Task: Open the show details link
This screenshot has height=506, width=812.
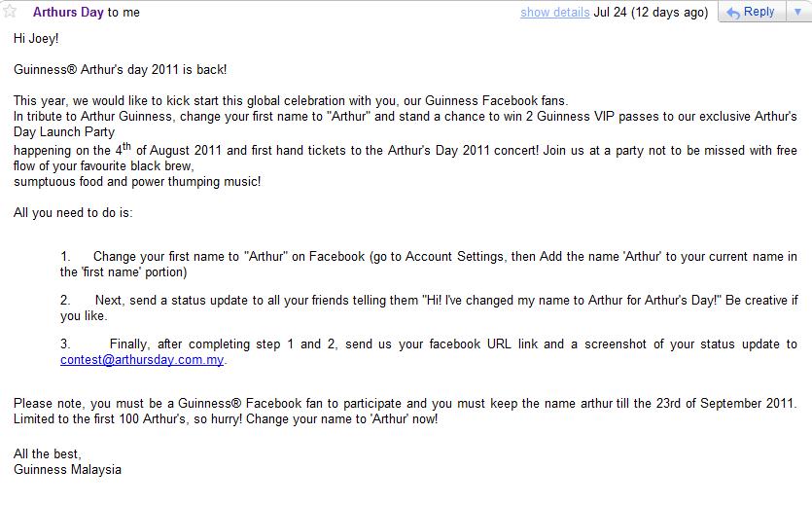Action: point(554,13)
